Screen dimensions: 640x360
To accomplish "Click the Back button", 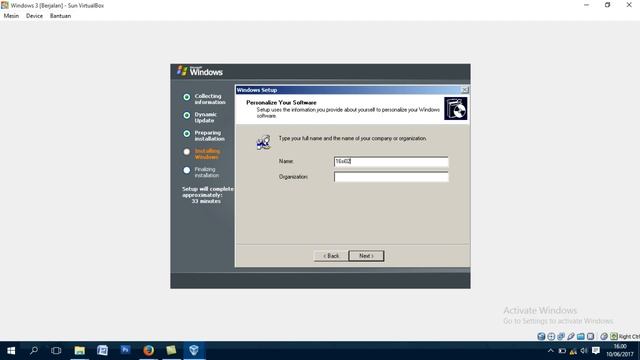I will [x=331, y=256].
